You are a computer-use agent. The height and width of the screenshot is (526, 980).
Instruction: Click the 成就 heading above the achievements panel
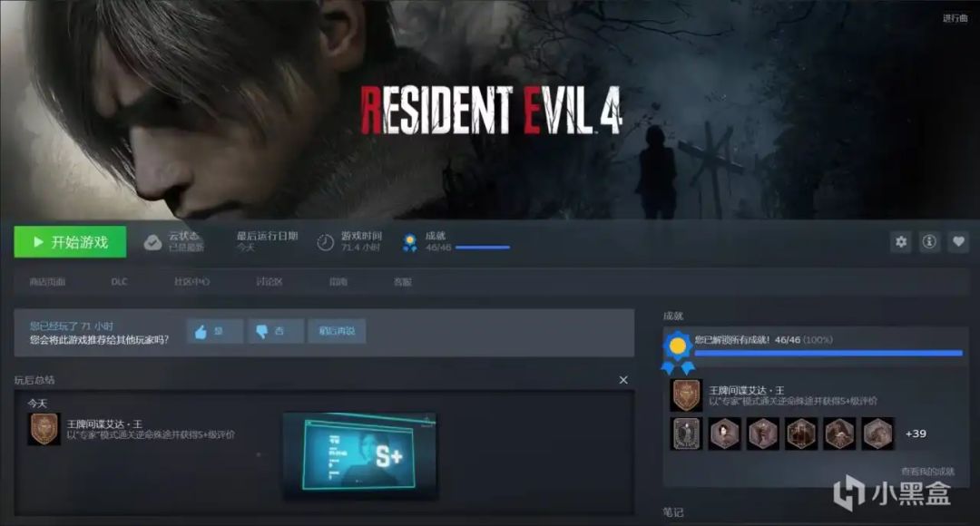coord(673,317)
